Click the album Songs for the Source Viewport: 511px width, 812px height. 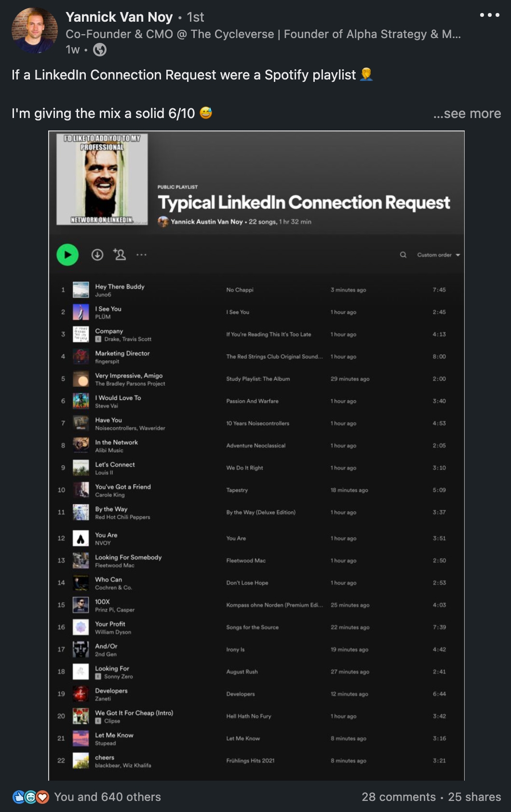pyautogui.click(x=252, y=627)
